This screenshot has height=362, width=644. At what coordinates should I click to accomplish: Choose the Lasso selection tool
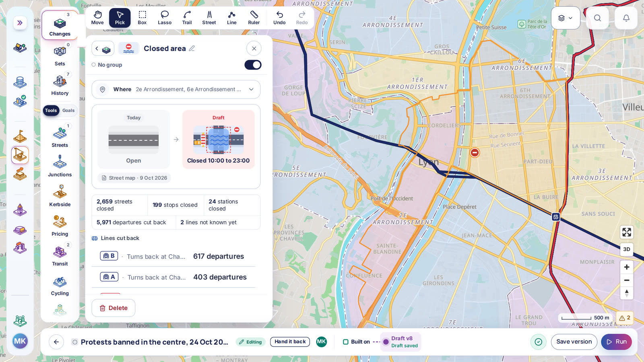(x=165, y=18)
